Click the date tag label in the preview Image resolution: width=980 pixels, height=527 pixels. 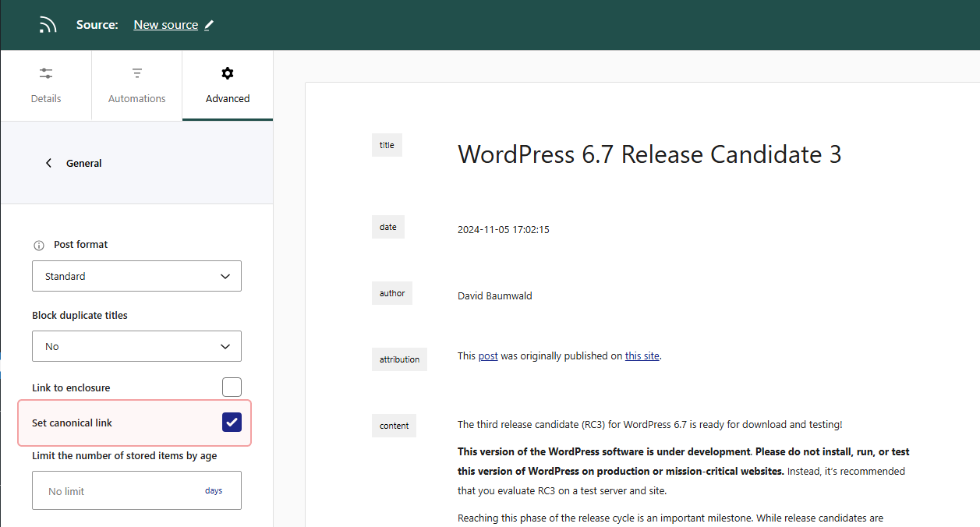click(x=387, y=227)
